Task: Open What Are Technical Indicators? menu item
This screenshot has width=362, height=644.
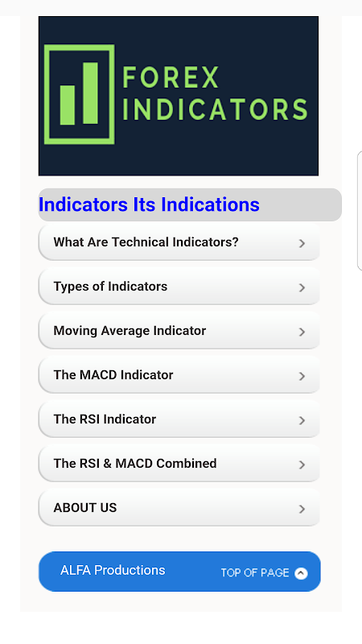Action: (179, 242)
